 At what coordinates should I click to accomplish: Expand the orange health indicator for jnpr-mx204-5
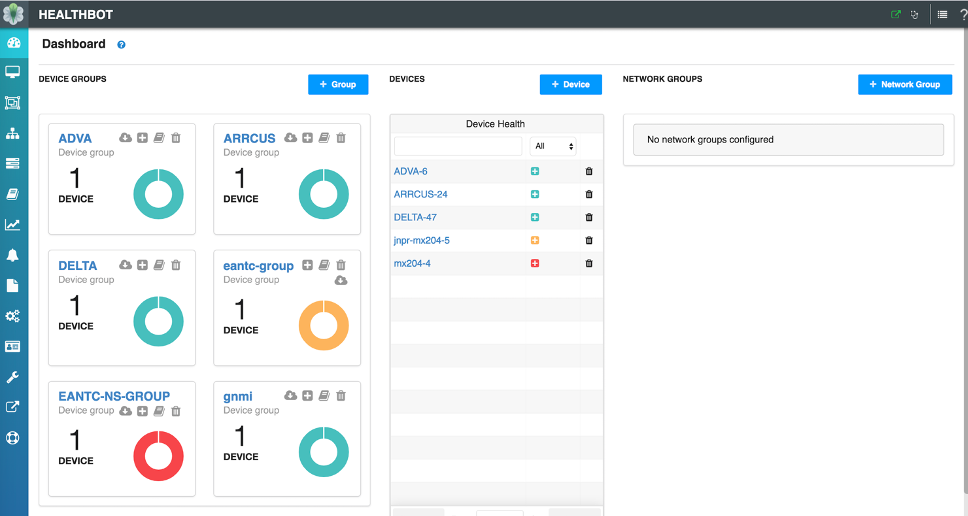pos(535,241)
